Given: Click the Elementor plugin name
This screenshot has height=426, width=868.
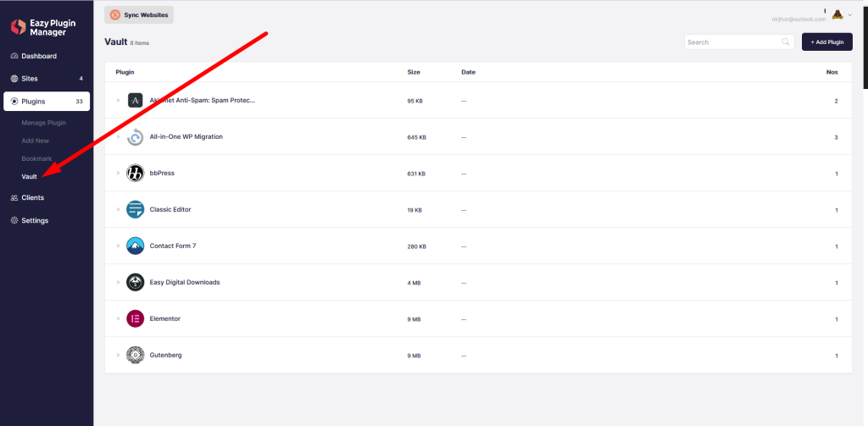Looking at the screenshot, I should [165, 318].
